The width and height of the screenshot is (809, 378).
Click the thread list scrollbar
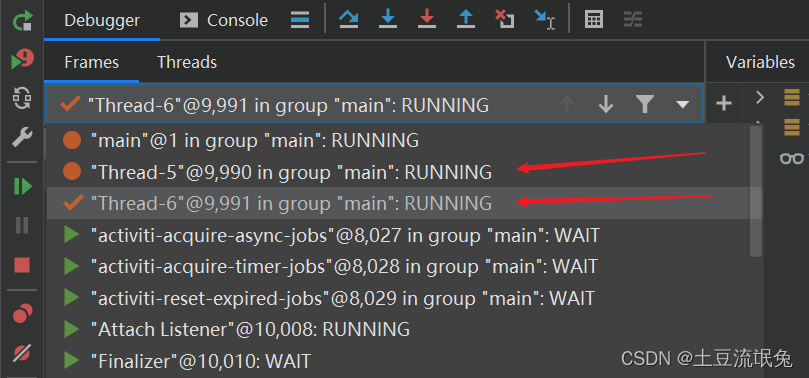756,191
